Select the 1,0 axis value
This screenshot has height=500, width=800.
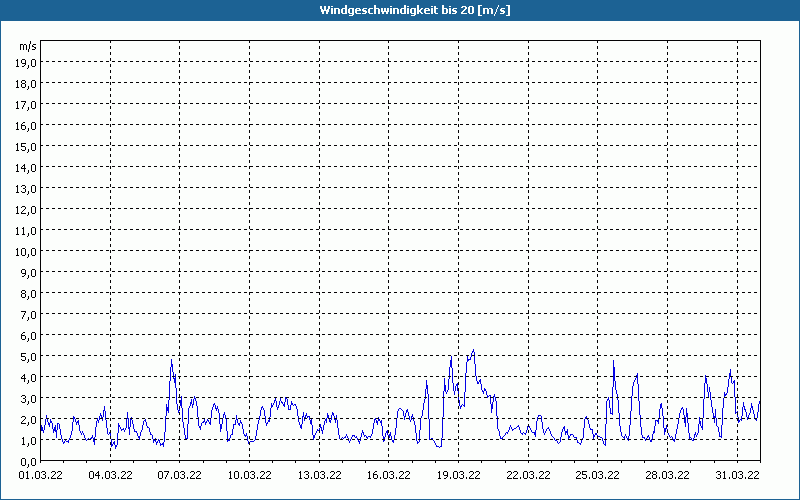click(x=28, y=440)
